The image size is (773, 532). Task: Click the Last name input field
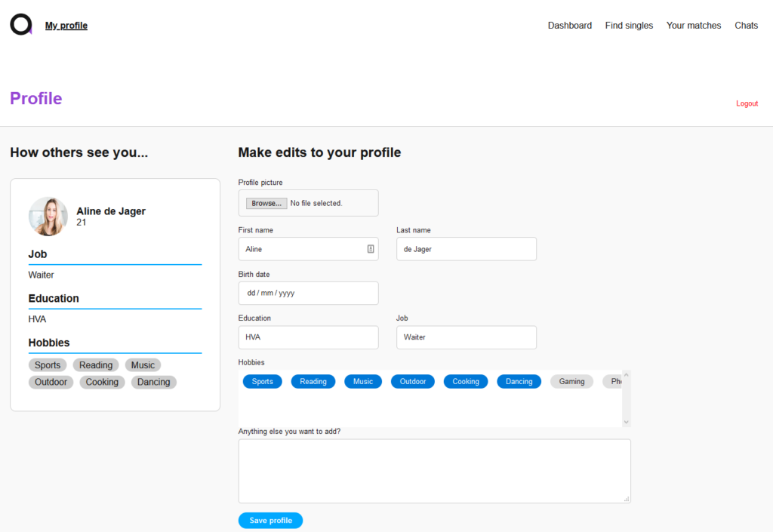[466, 249]
